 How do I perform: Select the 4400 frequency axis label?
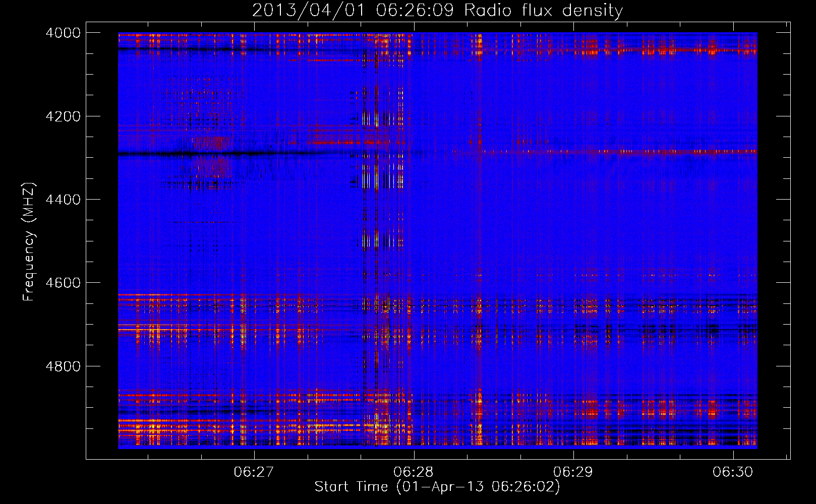tap(63, 200)
